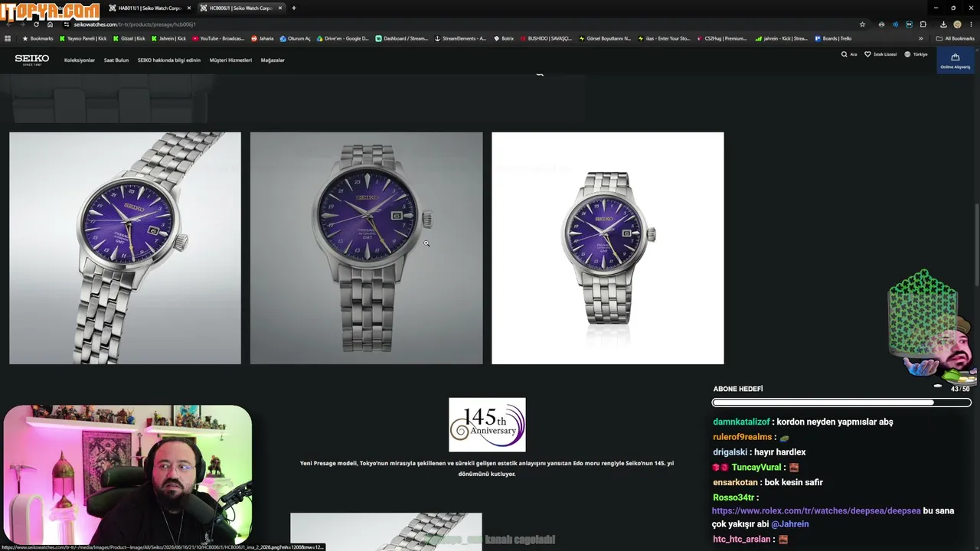Open the front-view watch image on grey
The width and height of the screenshot is (980, 551).
pos(366,248)
